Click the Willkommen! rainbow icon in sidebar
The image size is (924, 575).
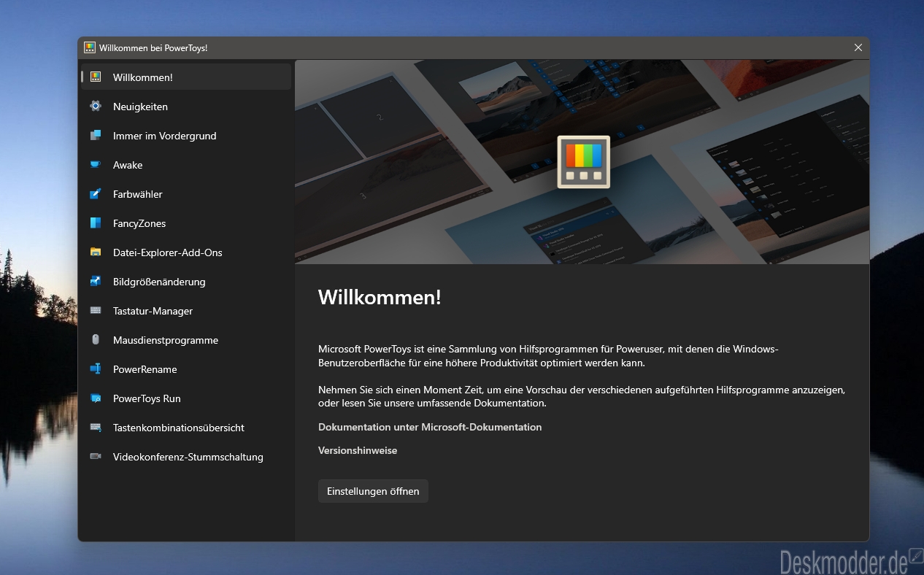click(96, 77)
